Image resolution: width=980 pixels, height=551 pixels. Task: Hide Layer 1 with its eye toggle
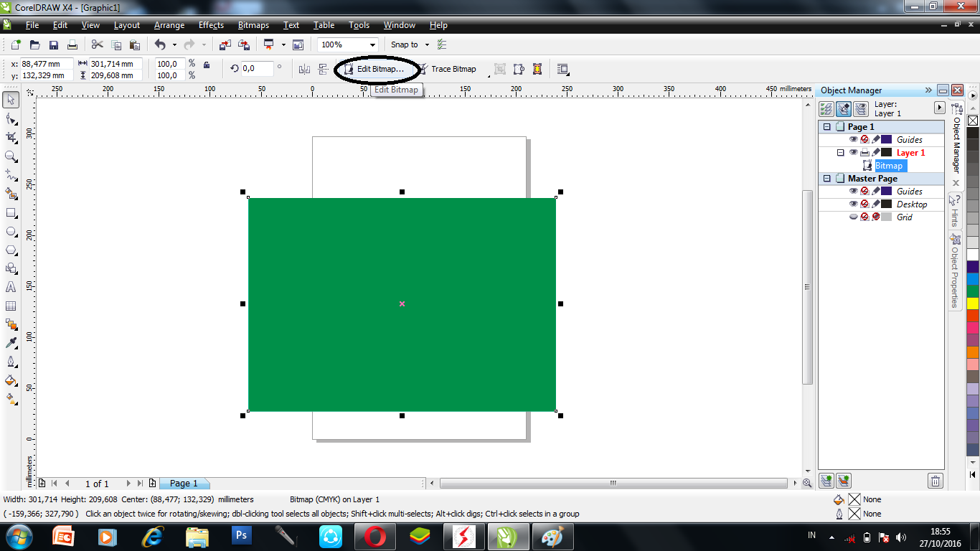click(854, 152)
